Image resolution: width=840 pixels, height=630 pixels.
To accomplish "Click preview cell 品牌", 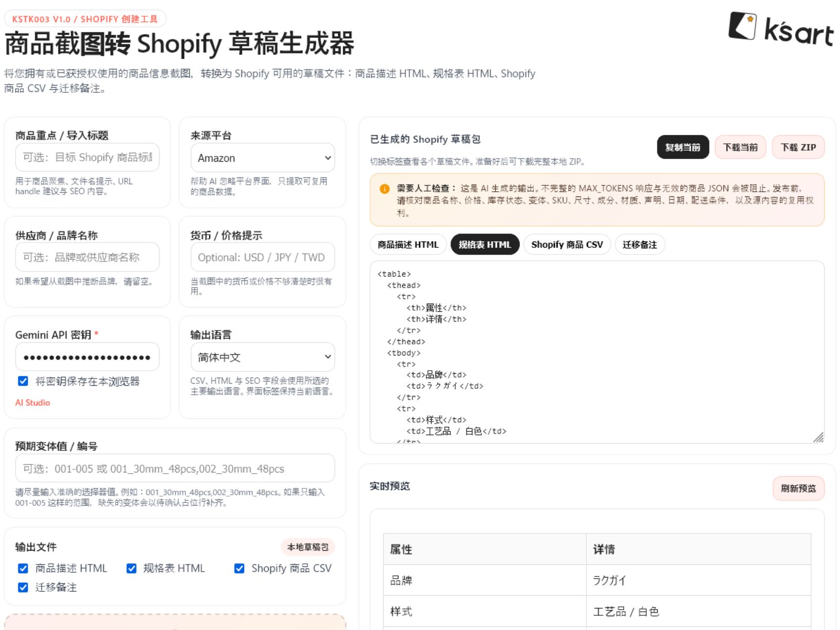I will pos(485,581).
